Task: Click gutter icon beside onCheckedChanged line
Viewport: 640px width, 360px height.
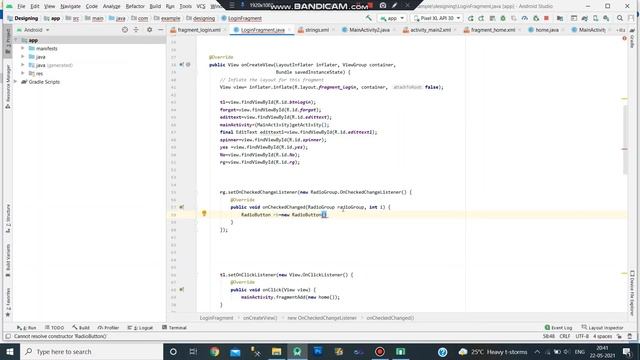Action: point(182,207)
